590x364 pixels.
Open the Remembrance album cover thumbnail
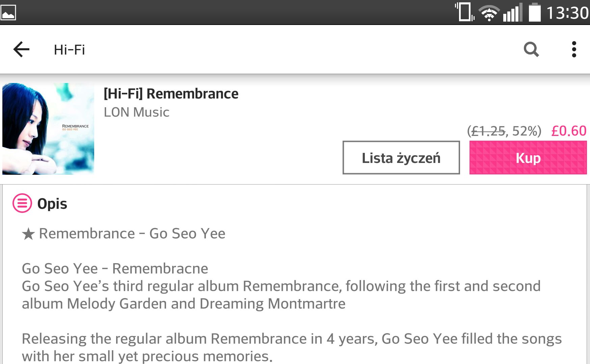tap(48, 129)
